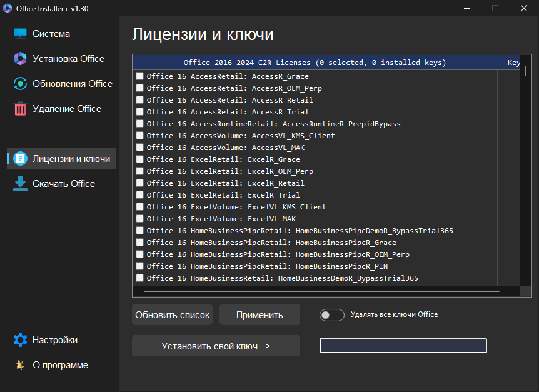Click the Обновления Office shield icon
The width and height of the screenshot is (539, 392).
pyautogui.click(x=21, y=84)
